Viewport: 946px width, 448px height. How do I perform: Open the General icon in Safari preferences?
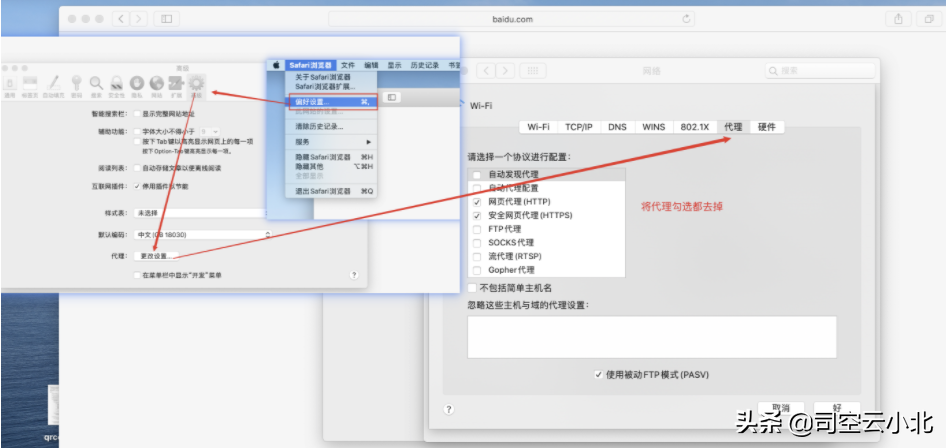(10, 85)
